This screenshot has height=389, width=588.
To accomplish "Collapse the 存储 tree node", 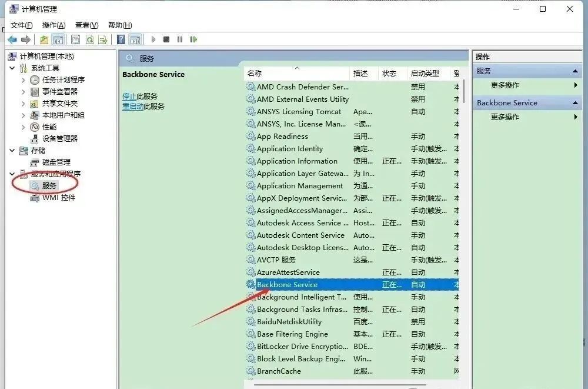I will point(12,150).
